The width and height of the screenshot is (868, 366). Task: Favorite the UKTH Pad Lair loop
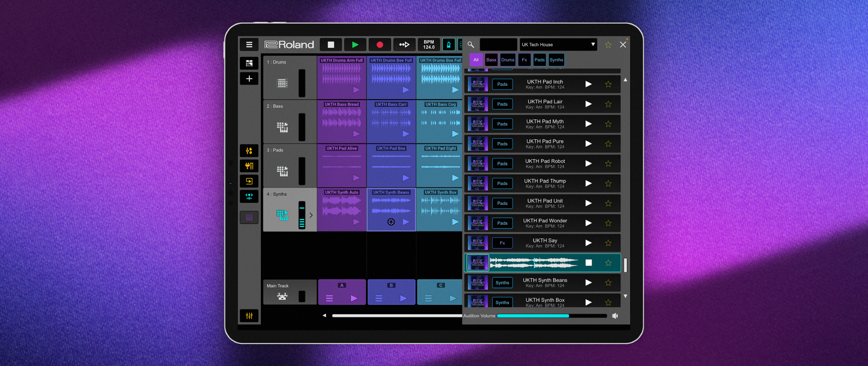pos(608,104)
